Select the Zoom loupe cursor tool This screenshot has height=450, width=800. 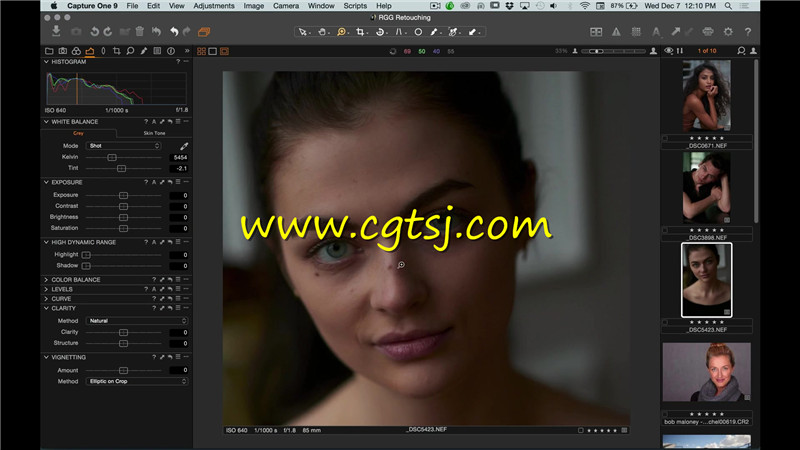(x=341, y=32)
